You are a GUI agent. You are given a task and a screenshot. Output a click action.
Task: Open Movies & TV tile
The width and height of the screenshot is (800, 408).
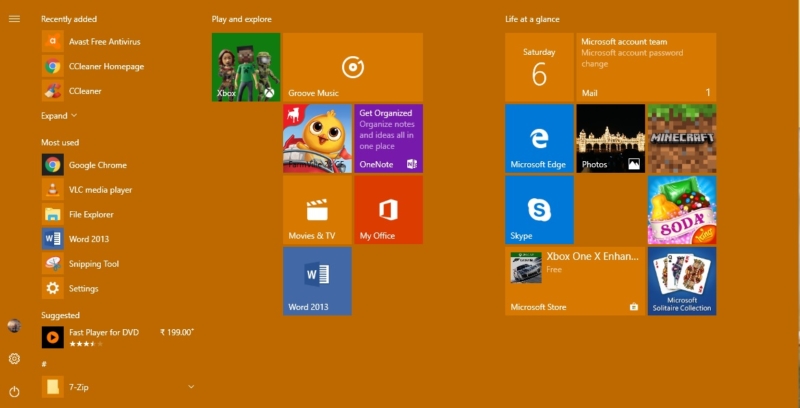[317, 210]
